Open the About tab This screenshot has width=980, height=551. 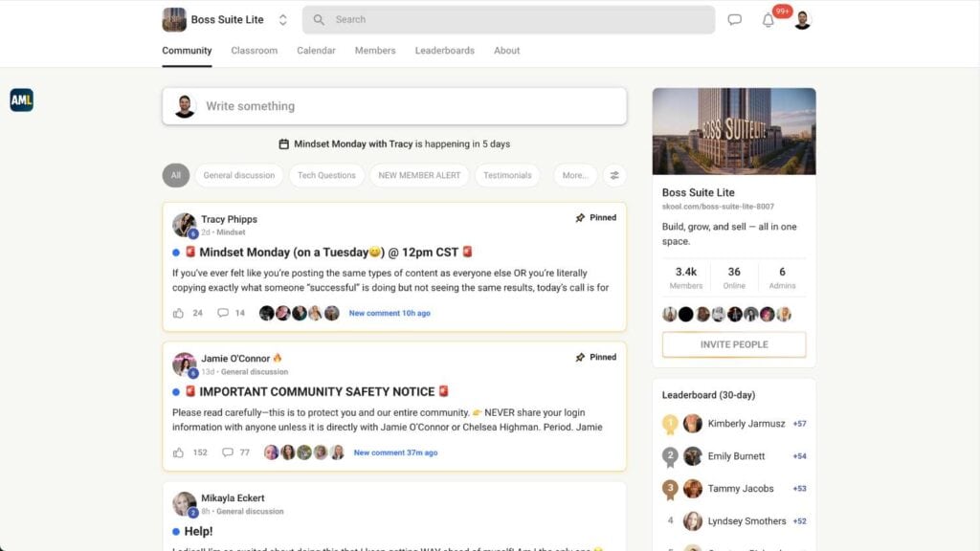coord(507,51)
